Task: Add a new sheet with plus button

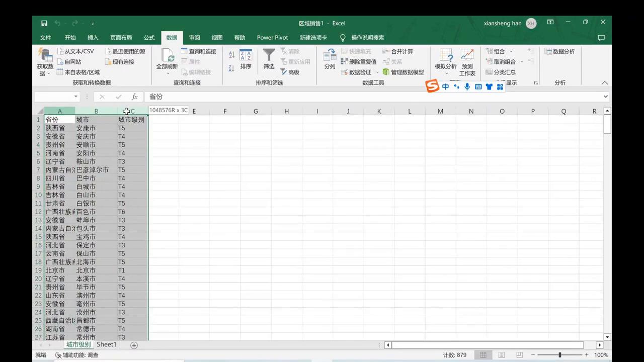Action: coord(134,345)
